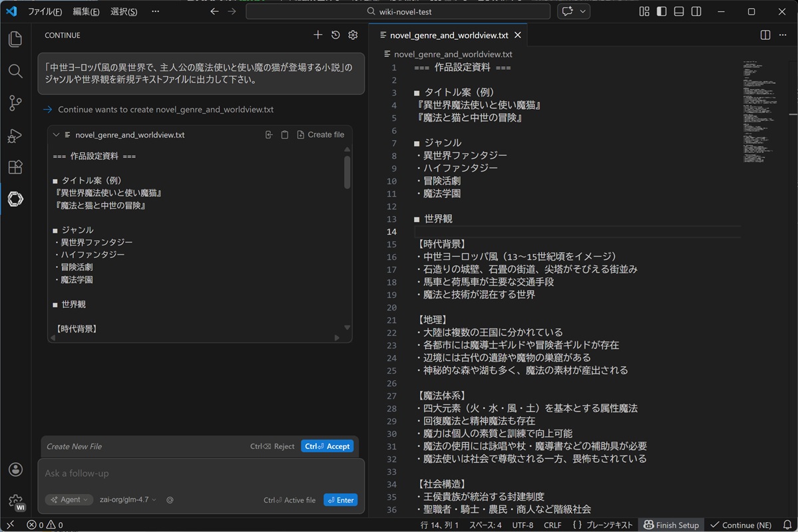Click the code preview vertical scrollbar
This screenshot has height=532, width=798.
(x=347, y=172)
